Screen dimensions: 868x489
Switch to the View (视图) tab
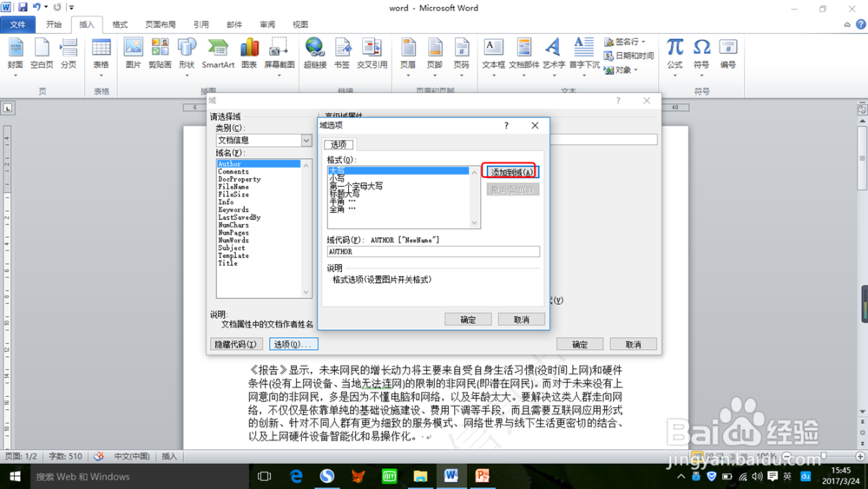300,24
